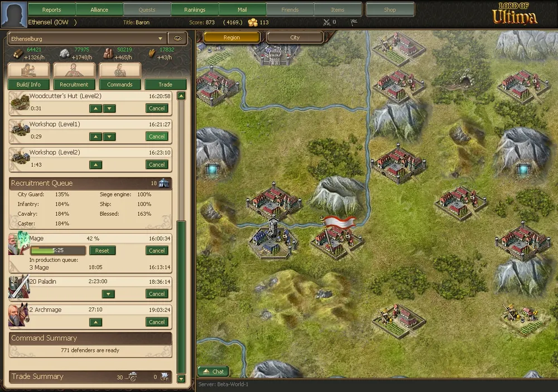Image resolution: width=558 pixels, height=392 pixels.
Task: Switch to Region map view
Action: 232,37
